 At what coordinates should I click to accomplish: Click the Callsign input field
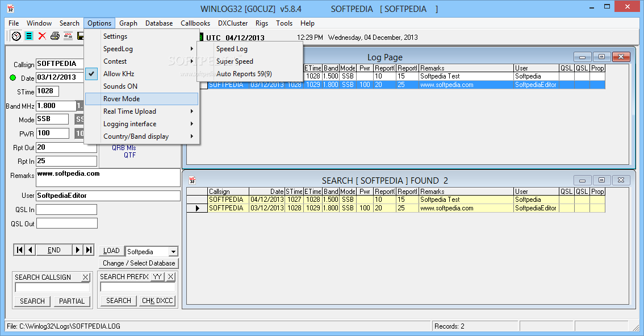tap(60, 64)
